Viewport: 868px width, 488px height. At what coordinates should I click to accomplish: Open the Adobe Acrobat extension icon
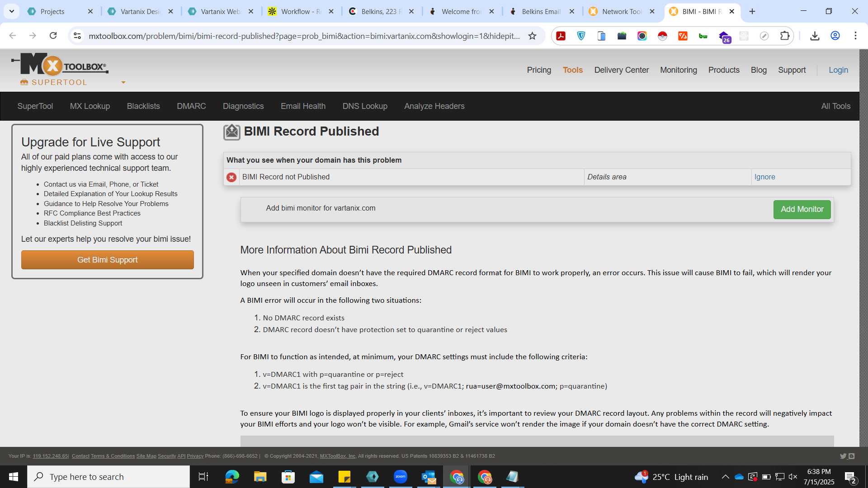561,36
